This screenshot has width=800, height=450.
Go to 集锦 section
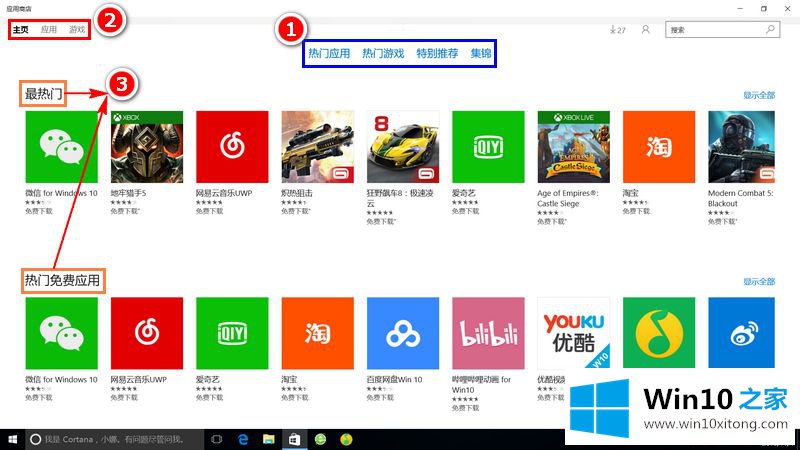(481, 53)
